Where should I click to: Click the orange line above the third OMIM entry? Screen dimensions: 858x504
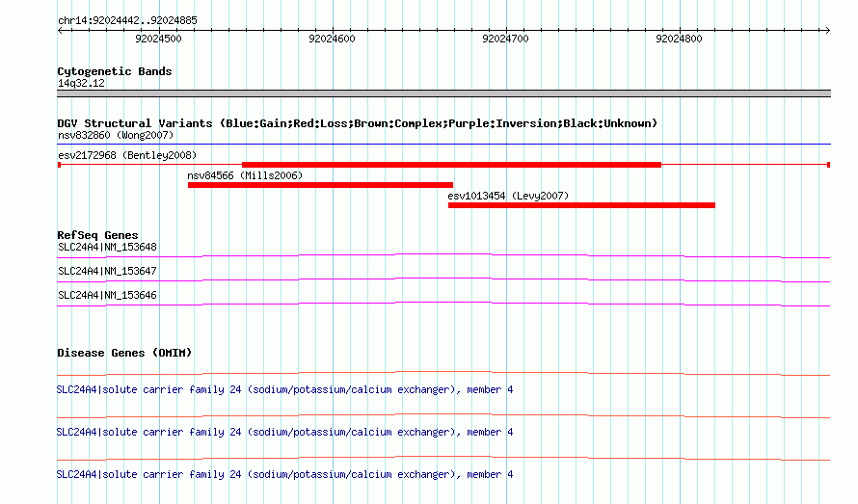tap(443, 458)
